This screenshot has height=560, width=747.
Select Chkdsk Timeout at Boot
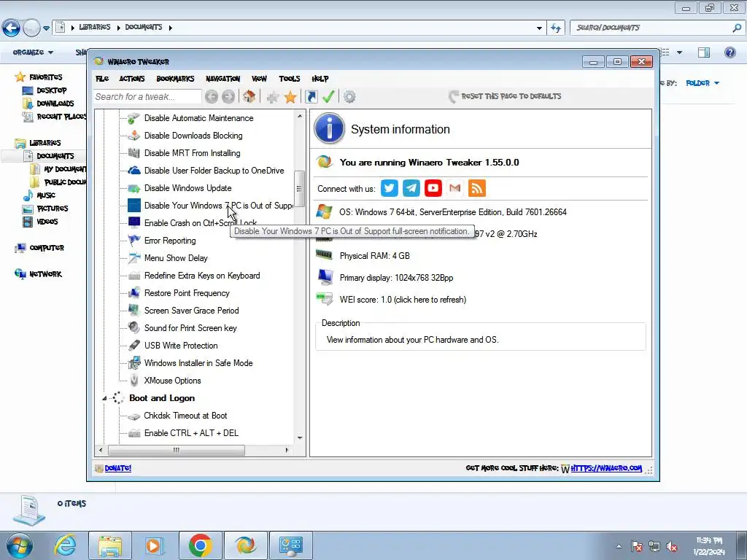(x=185, y=415)
